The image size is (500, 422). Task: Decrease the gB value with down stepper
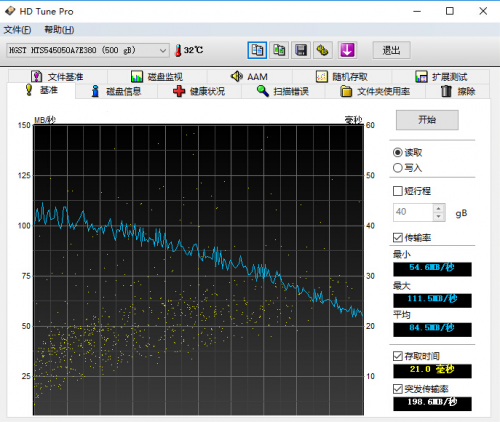[x=439, y=217]
